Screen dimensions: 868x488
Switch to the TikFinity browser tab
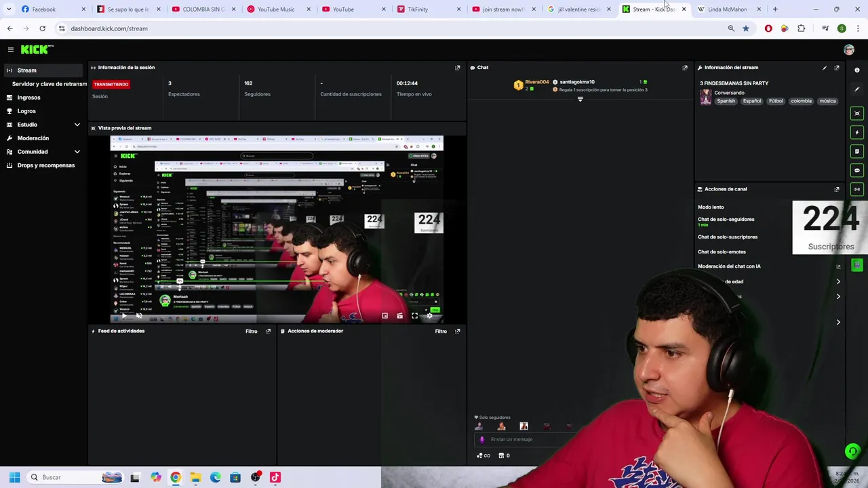(427, 9)
